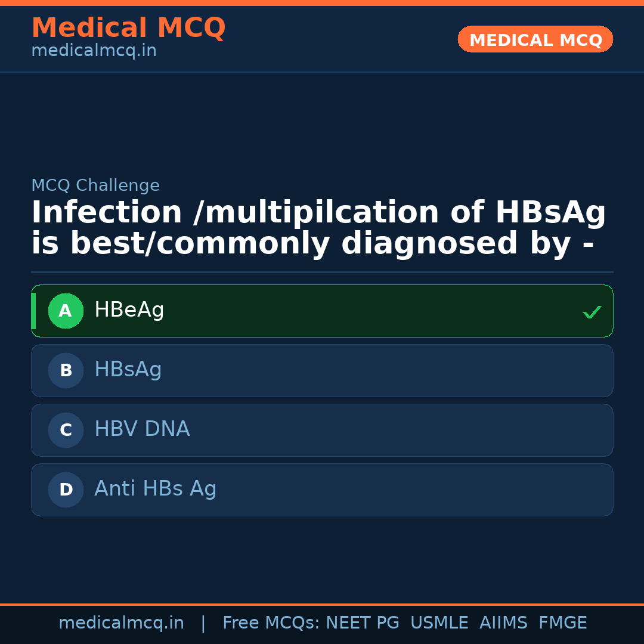The height and width of the screenshot is (644, 644).
Task: Select the HBV DNA answer option
Action: tap(142, 429)
